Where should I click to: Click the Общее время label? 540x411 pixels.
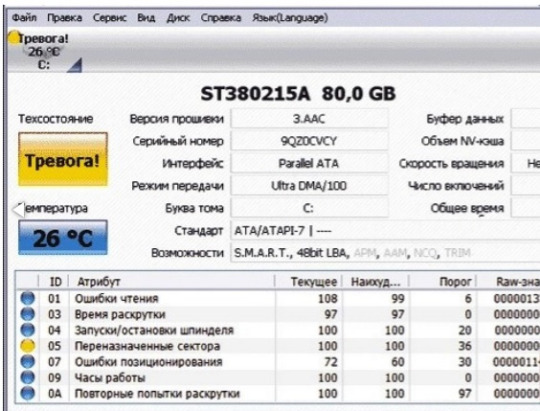[467, 208]
